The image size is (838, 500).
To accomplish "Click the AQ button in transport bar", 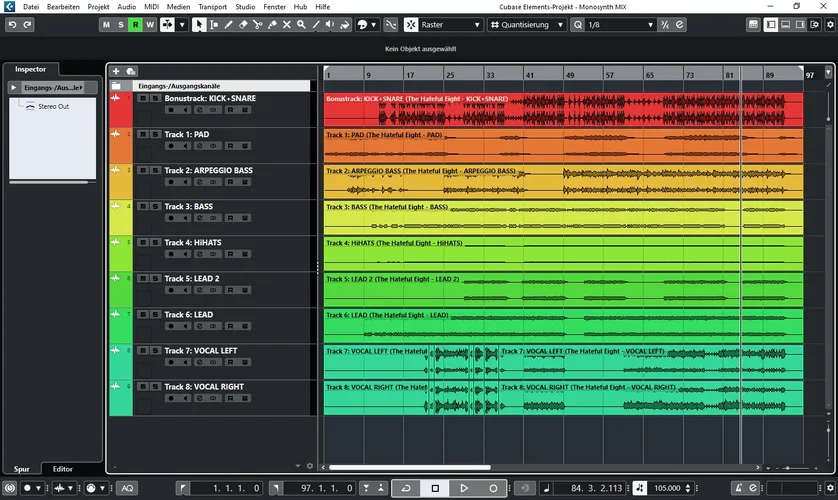I will click(126, 488).
